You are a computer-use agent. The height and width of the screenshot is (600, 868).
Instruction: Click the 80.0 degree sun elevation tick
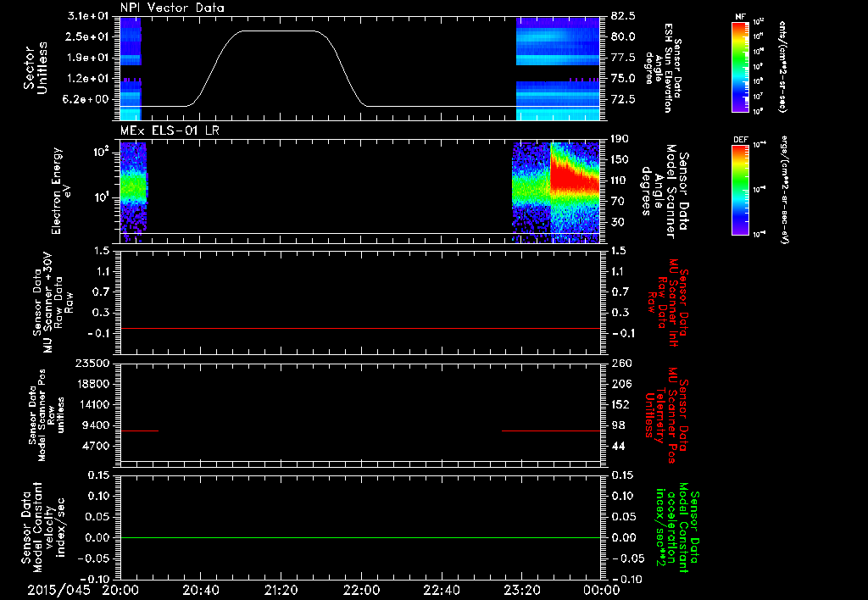click(x=623, y=36)
